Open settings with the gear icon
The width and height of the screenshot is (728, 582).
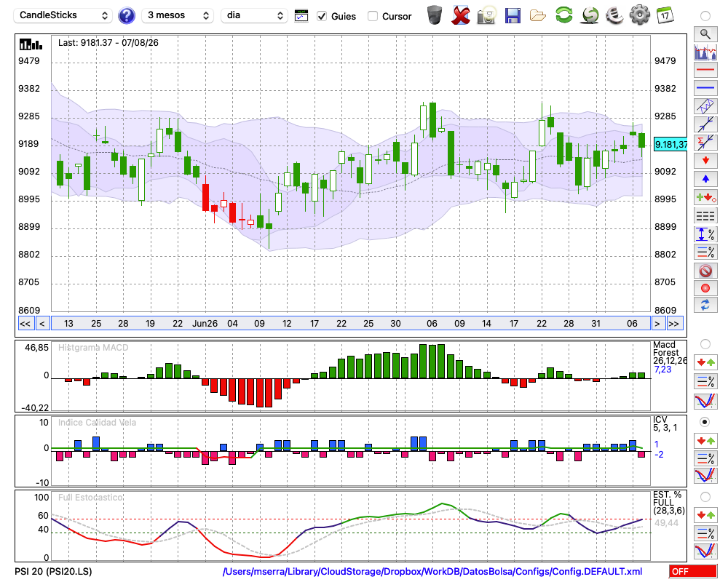(639, 15)
